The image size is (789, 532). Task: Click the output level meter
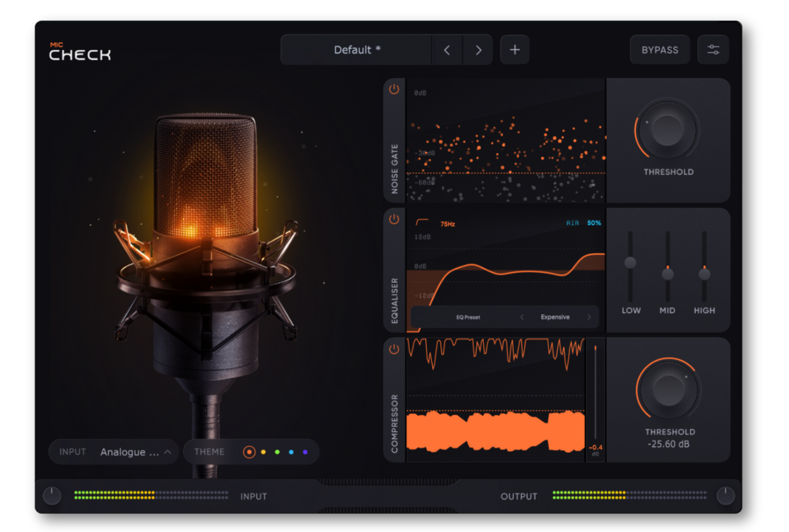[x=630, y=495]
